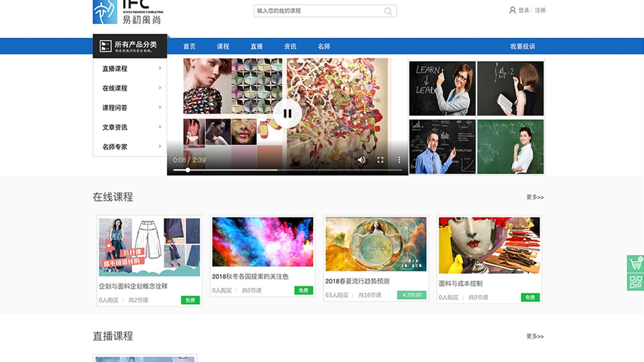Mute the video volume speaker icon
Viewport: 644px width, 362px height.
pyautogui.click(x=362, y=160)
